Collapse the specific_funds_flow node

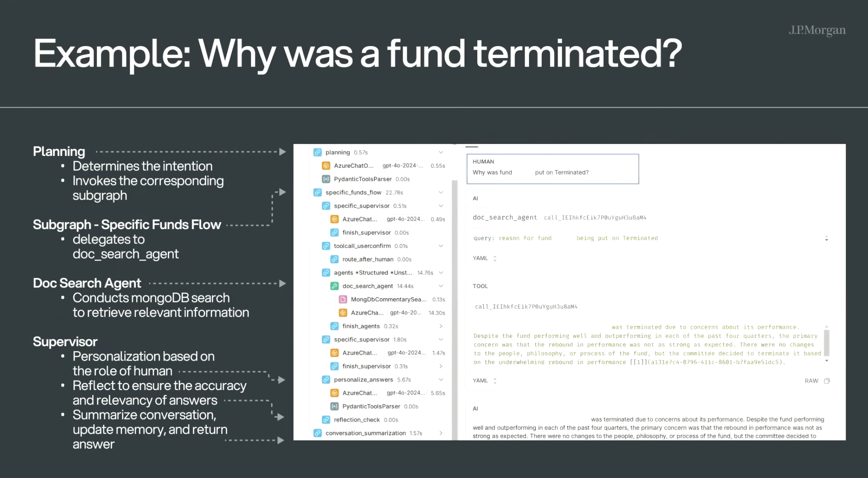(x=441, y=193)
